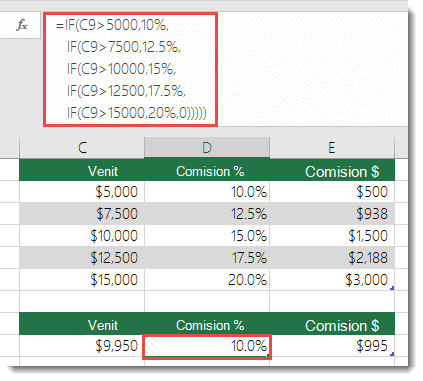Click the top Comision $ header cell
This screenshot has width=423, height=381.
pos(332,171)
